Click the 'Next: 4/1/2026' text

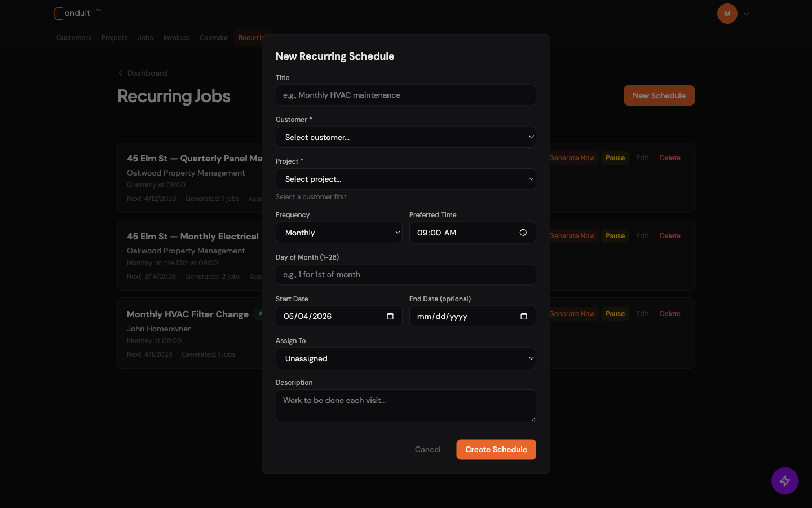tap(149, 354)
